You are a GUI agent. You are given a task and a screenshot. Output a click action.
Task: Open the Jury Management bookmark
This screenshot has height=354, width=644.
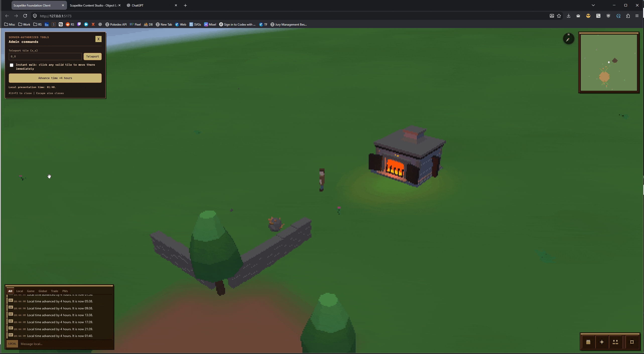click(x=289, y=24)
